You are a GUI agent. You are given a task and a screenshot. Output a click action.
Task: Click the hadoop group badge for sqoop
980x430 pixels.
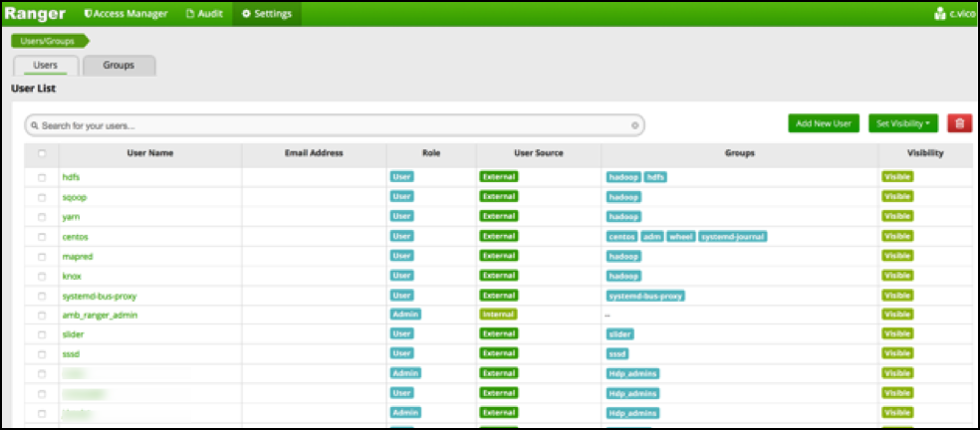(623, 197)
